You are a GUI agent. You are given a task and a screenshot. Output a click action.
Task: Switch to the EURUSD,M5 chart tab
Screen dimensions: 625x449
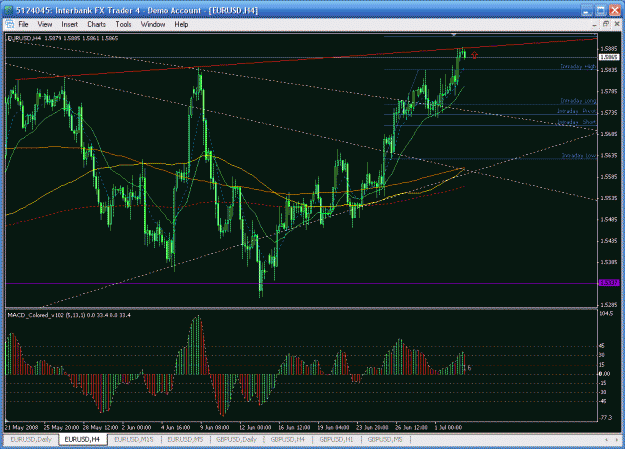(185, 439)
